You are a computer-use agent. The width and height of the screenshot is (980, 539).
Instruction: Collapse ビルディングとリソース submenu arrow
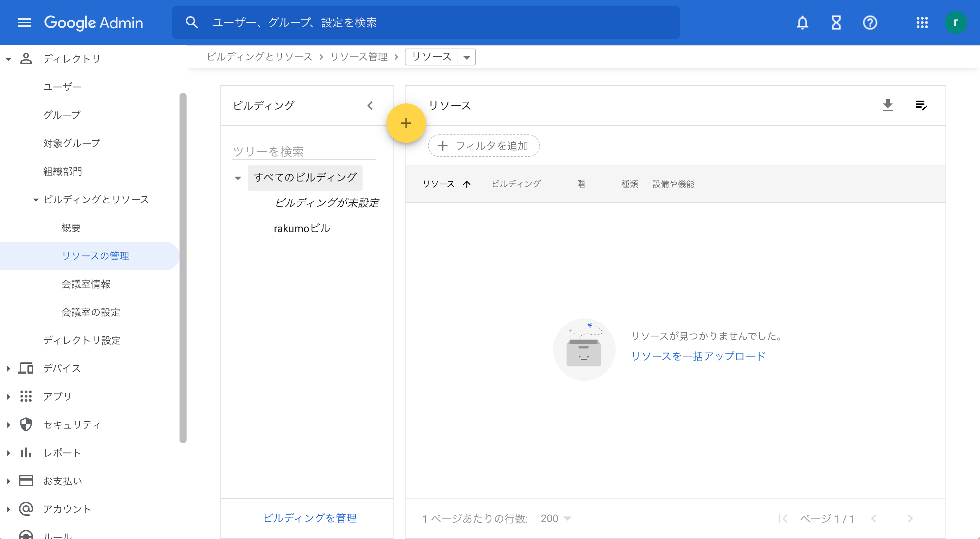[36, 199]
